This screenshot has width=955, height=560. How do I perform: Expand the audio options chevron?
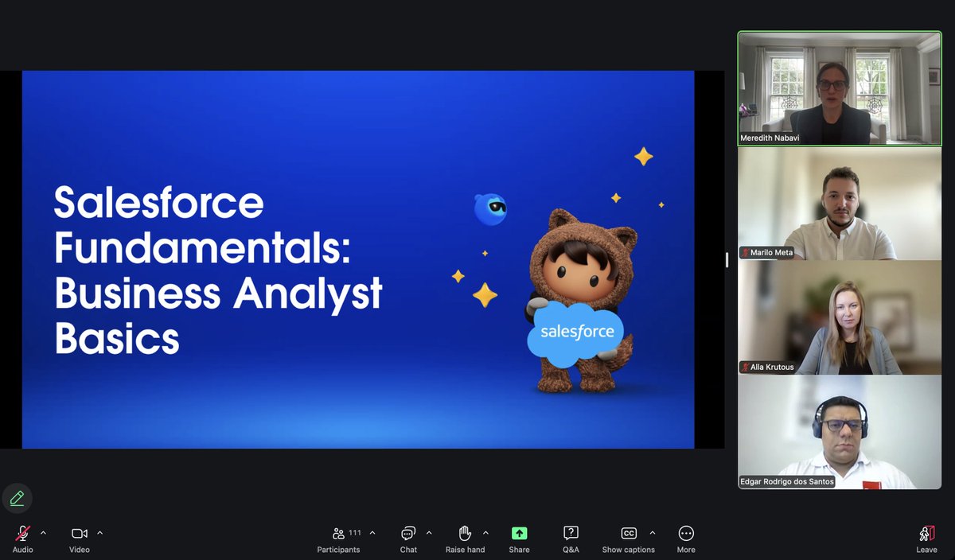[43, 533]
